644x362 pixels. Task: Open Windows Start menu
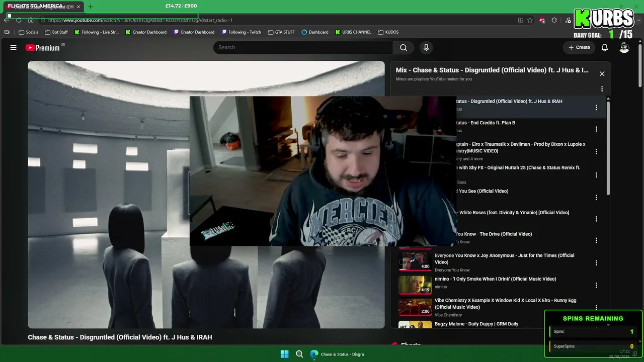[284, 354]
